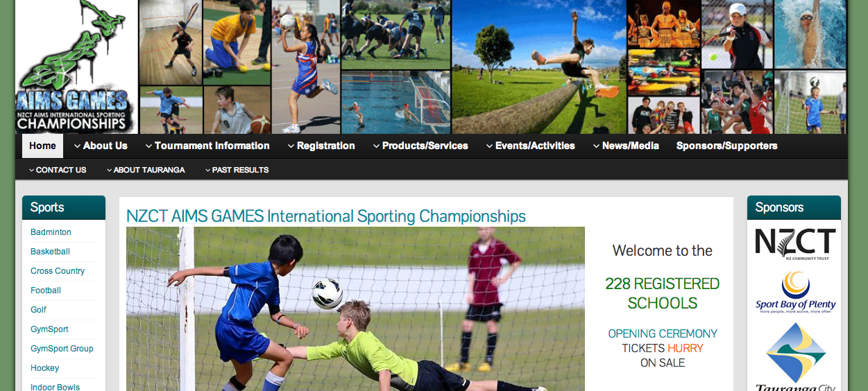868x391 pixels.
Task: Go to the Home tab
Action: click(x=42, y=146)
